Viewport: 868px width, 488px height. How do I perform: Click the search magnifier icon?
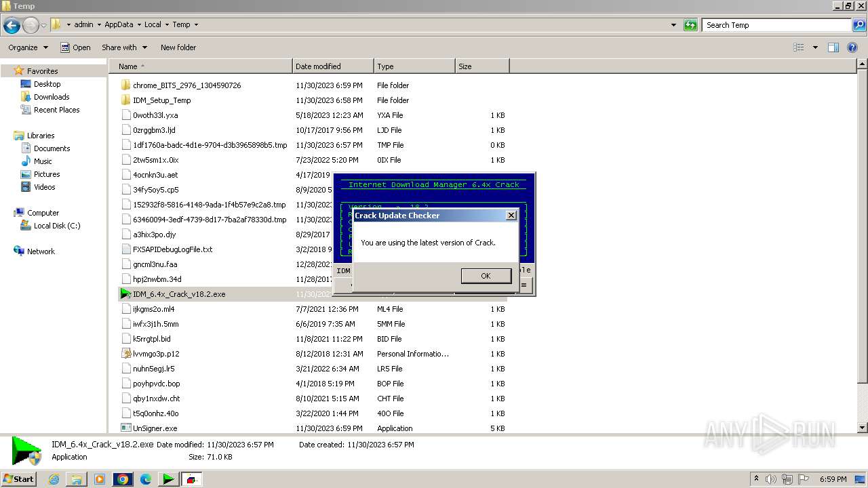click(x=859, y=25)
